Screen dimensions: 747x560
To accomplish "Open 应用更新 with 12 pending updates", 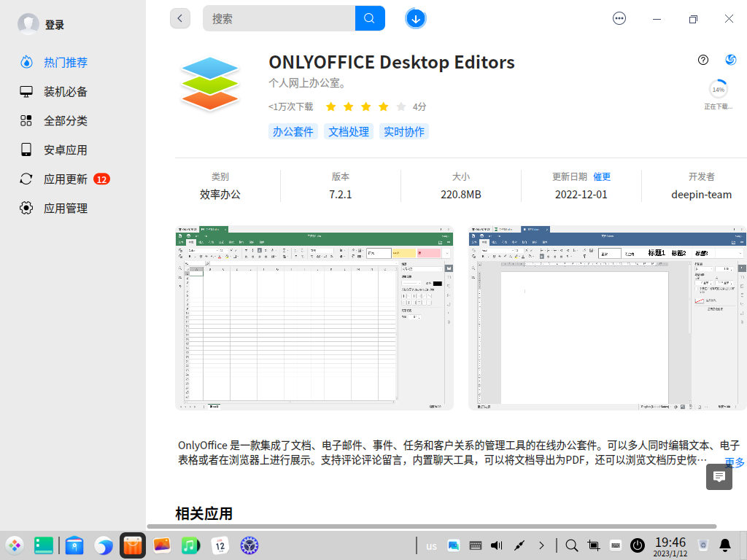I will point(65,179).
